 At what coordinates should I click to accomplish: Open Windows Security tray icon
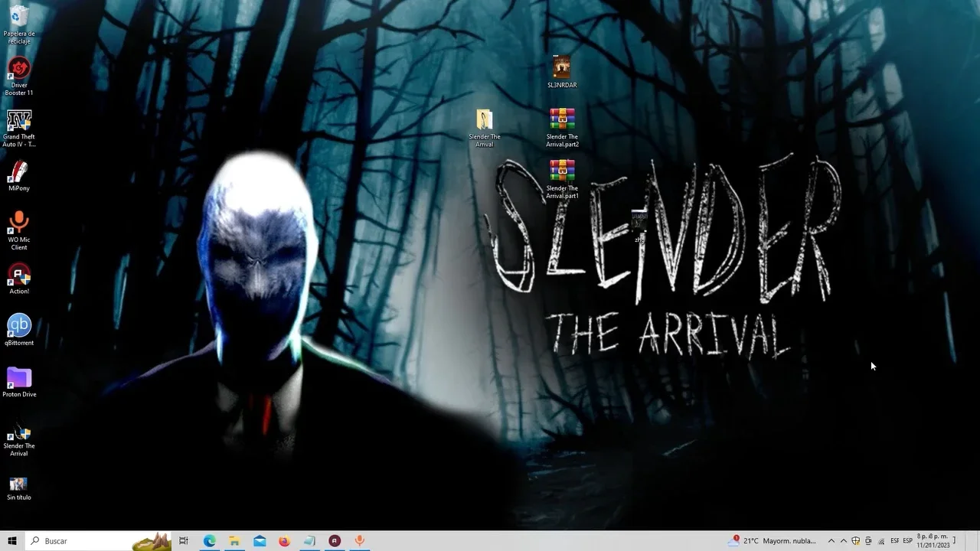[856, 541]
